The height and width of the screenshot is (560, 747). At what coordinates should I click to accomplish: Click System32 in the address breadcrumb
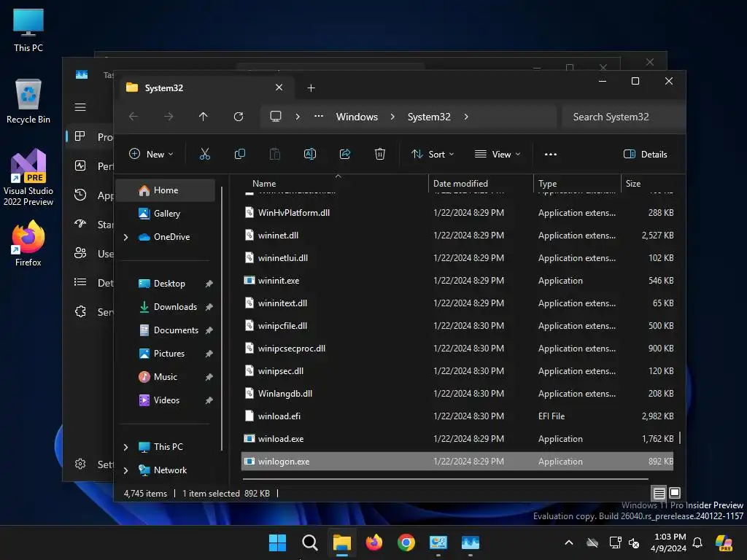(429, 117)
